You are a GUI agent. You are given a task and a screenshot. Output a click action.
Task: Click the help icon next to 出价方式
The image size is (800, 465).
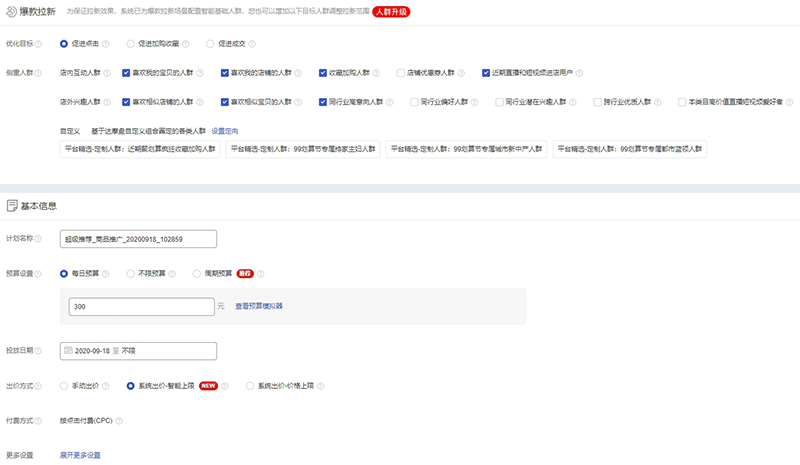tap(38, 385)
